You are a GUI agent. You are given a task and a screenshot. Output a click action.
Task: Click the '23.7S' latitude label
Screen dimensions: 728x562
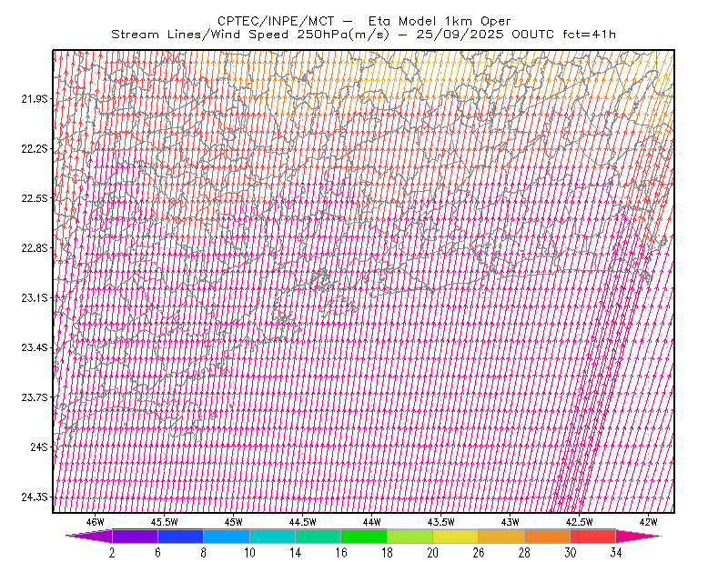point(35,397)
